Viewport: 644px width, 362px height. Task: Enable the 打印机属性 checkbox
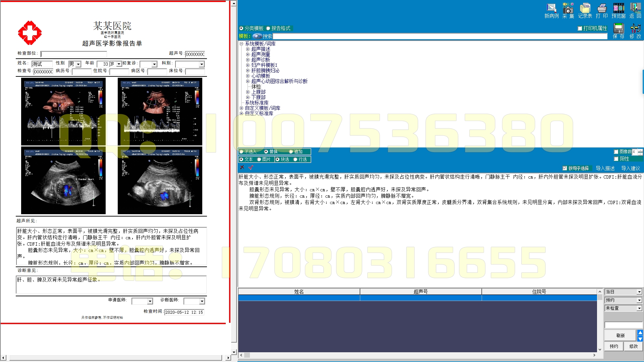point(580,28)
